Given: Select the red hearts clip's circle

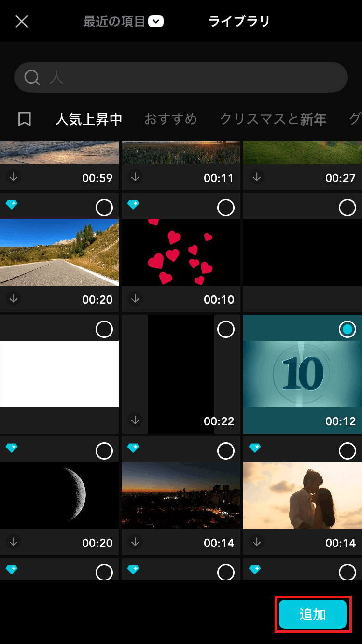Looking at the screenshot, I should pos(226,208).
